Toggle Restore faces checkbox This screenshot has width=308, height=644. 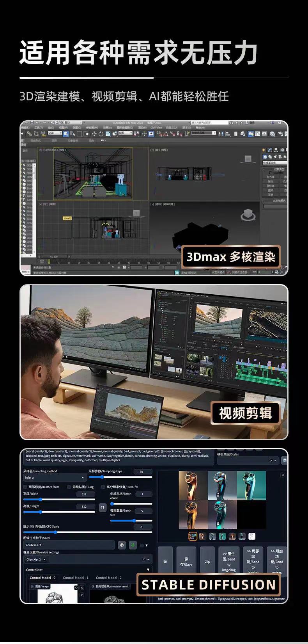[25, 487]
